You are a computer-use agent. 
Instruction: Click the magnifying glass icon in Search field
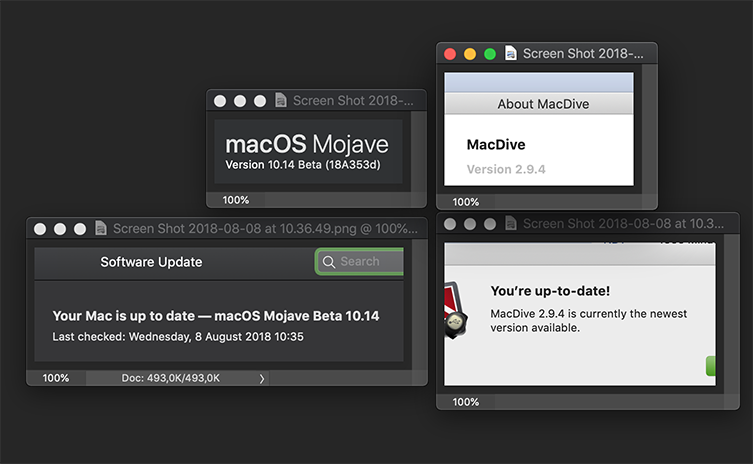tap(328, 262)
